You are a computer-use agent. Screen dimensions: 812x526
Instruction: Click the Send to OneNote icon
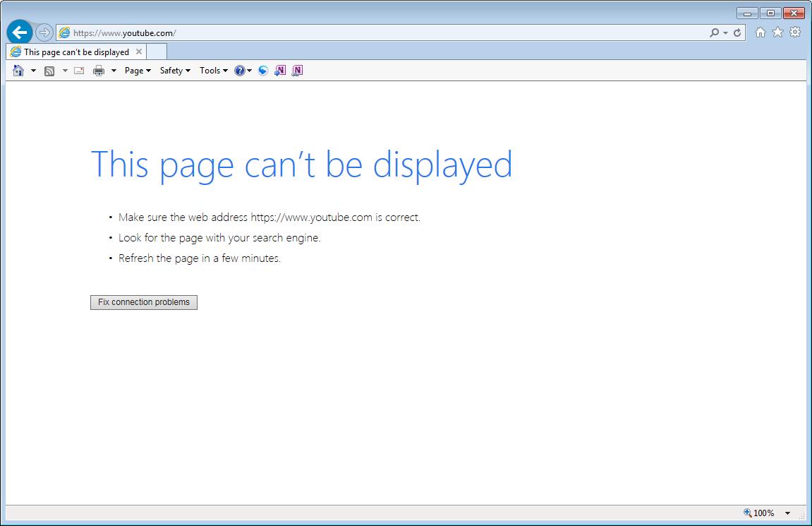pyautogui.click(x=280, y=71)
